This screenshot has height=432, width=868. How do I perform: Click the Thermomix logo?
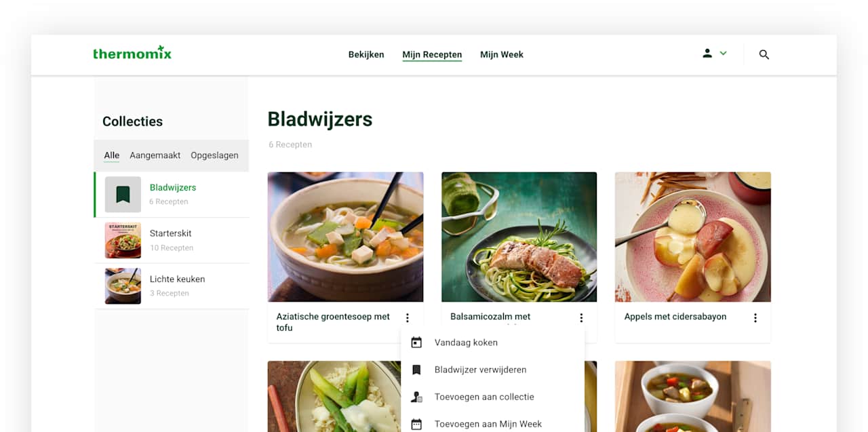(132, 53)
